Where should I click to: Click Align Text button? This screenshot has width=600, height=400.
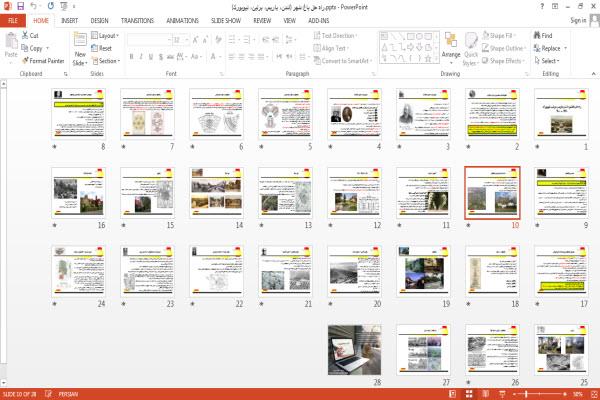tap(331, 48)
